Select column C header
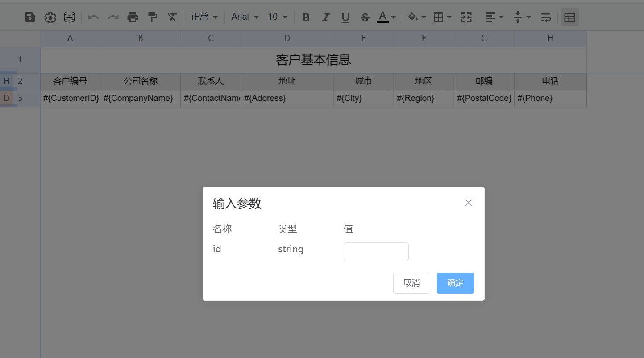Screen dimensions: 644x358 click(211, 38)
